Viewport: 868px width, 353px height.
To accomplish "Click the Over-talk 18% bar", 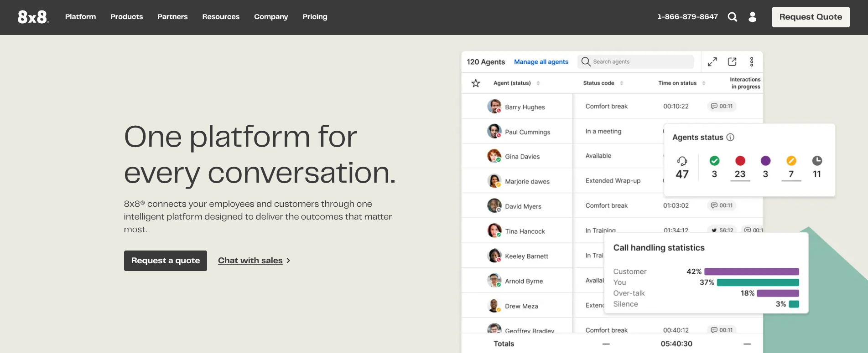I will (778, 293).
